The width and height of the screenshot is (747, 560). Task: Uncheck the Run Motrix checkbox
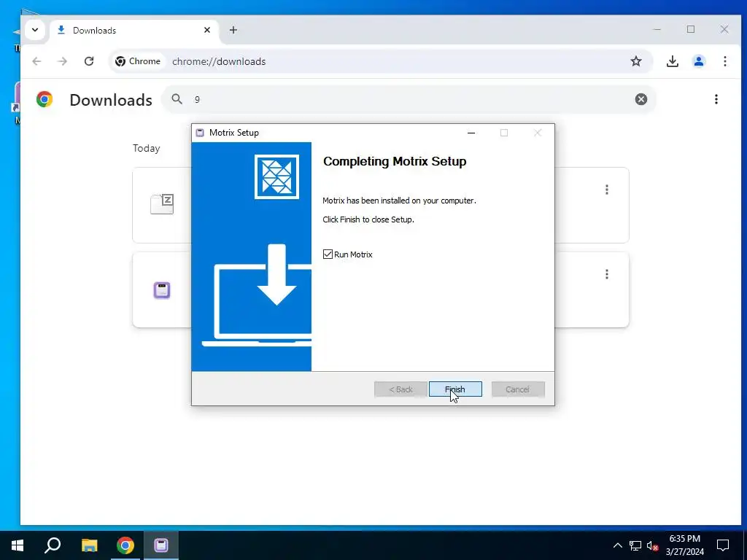328,254
